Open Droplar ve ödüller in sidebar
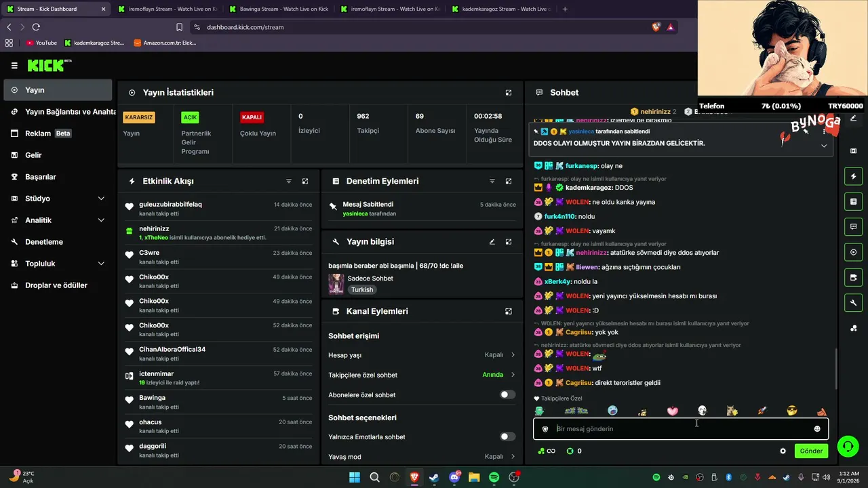Image resolution: width=868 pixels, height=488 pixels. pyautogui.click(x=58, y=285)
